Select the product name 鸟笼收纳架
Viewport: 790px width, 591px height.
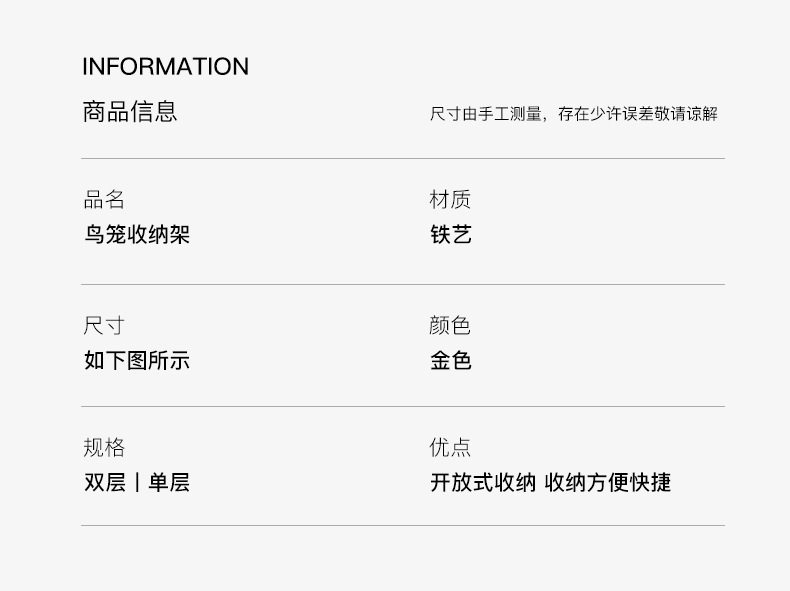[x=136, y=235]
